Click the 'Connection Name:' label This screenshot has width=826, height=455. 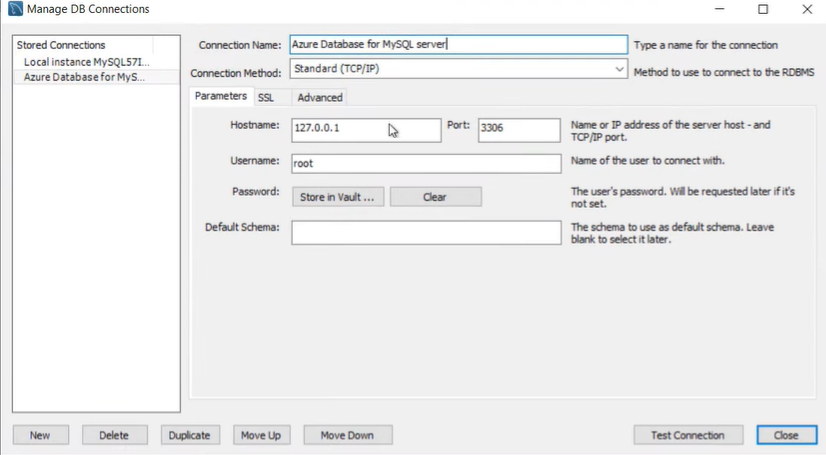[x=240, y=45]
